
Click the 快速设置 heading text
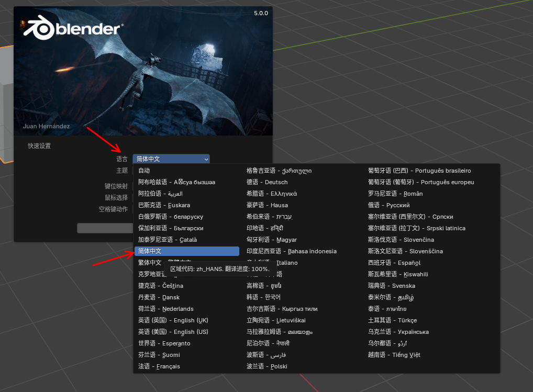[39, 145]
